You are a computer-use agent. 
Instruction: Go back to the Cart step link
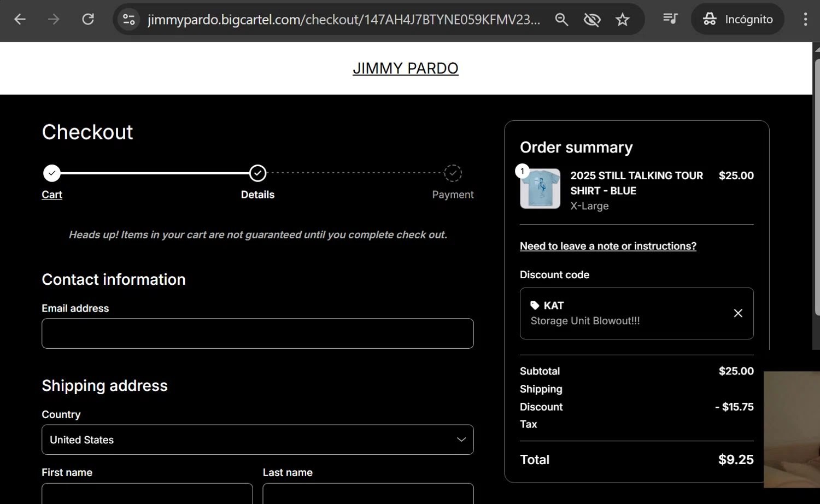pos(52,195)
